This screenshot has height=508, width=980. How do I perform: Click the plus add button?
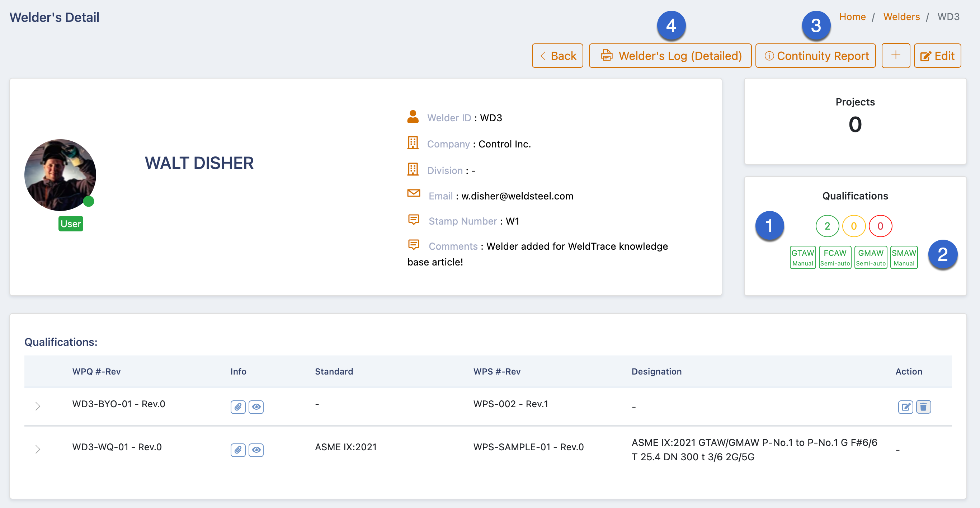[896, 56]
